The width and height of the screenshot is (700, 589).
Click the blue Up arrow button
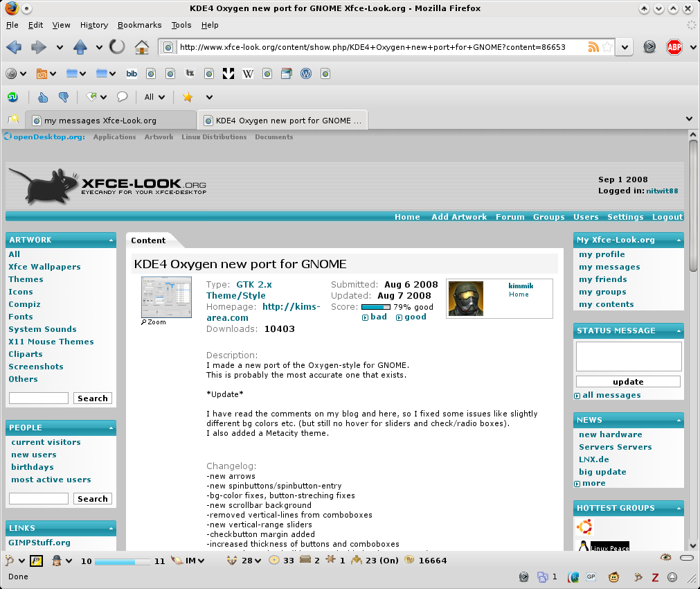[80, 47]
